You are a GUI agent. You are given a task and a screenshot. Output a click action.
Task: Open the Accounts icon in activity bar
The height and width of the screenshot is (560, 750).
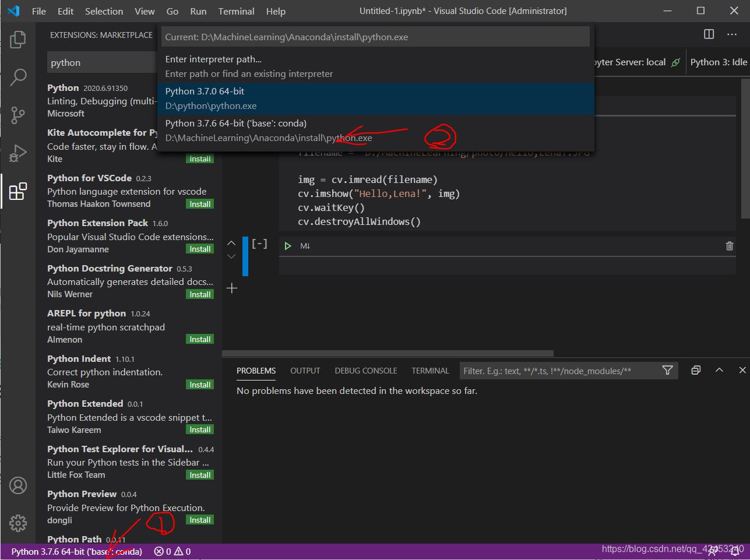[18, 485]
